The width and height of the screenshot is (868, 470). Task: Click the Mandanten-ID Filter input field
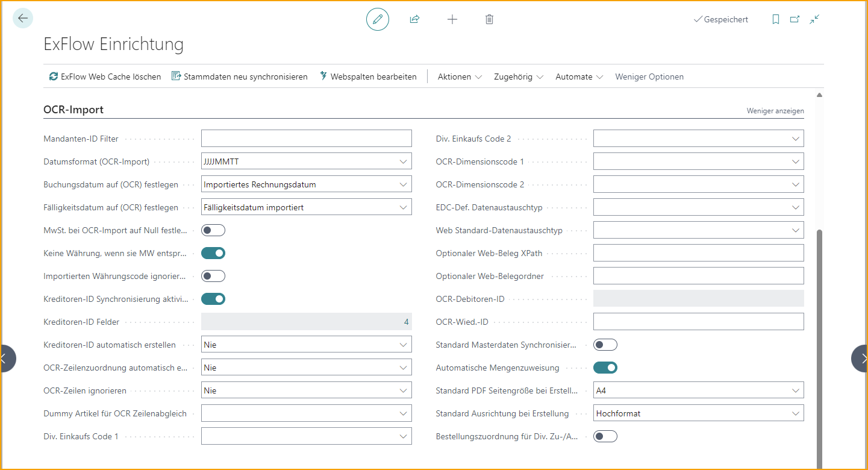[x=307, y=139]
